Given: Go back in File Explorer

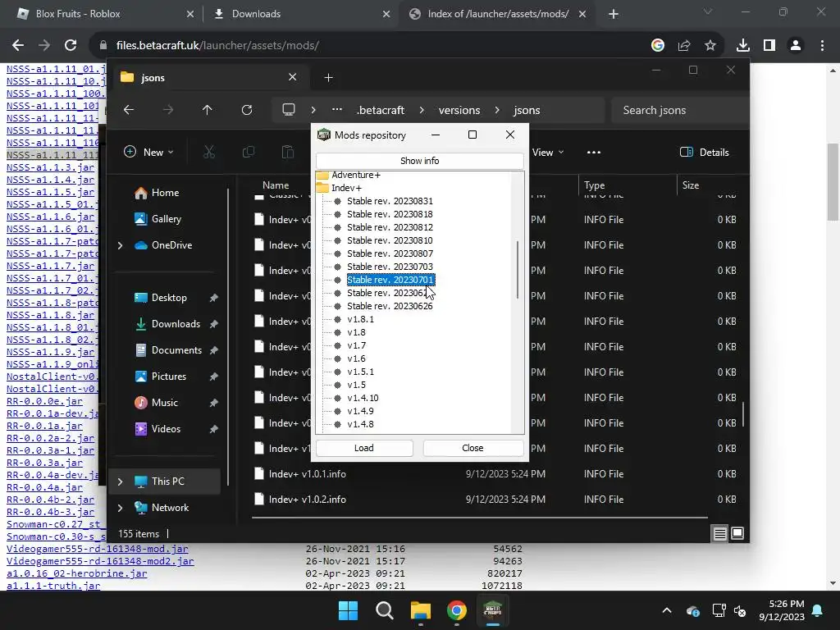Looking at the screenshot, I should pos(129,110).
